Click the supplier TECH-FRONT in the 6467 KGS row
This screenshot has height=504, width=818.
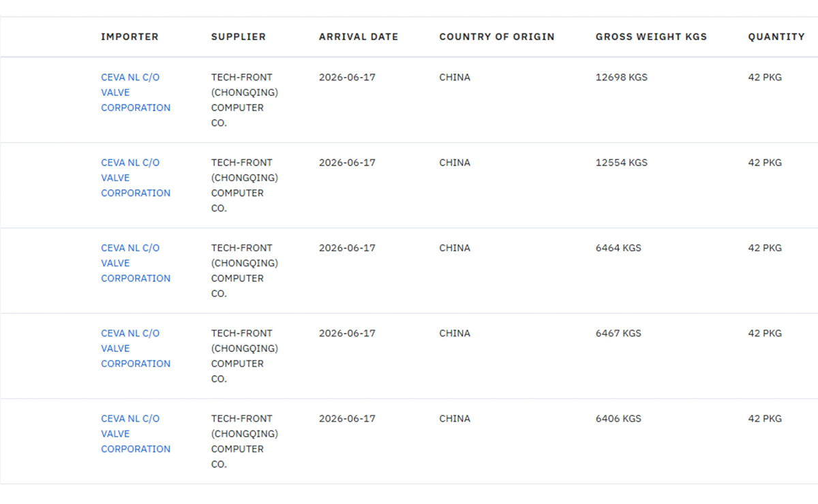coord(245,356)
